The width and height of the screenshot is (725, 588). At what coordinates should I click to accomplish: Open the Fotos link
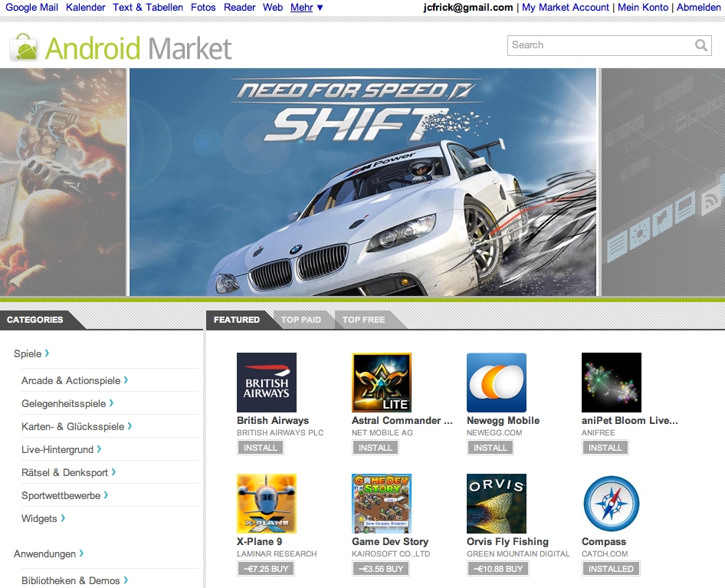203,8
